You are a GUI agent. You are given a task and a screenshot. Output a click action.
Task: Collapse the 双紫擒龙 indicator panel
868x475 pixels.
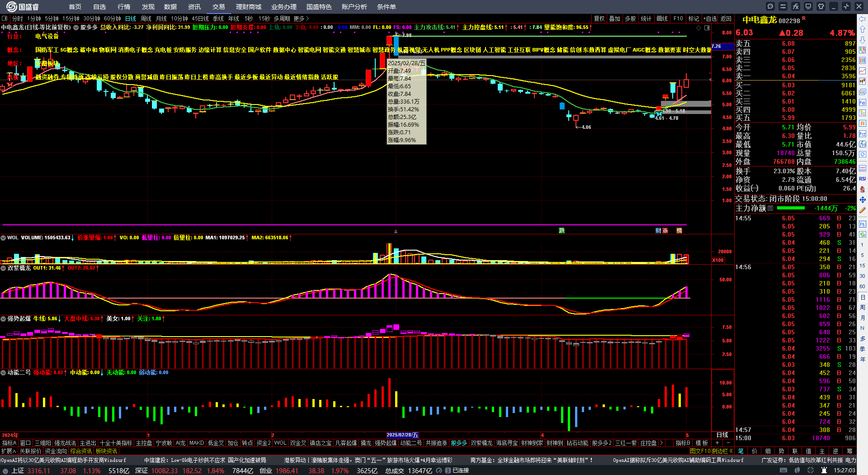[x=3, y=268]
